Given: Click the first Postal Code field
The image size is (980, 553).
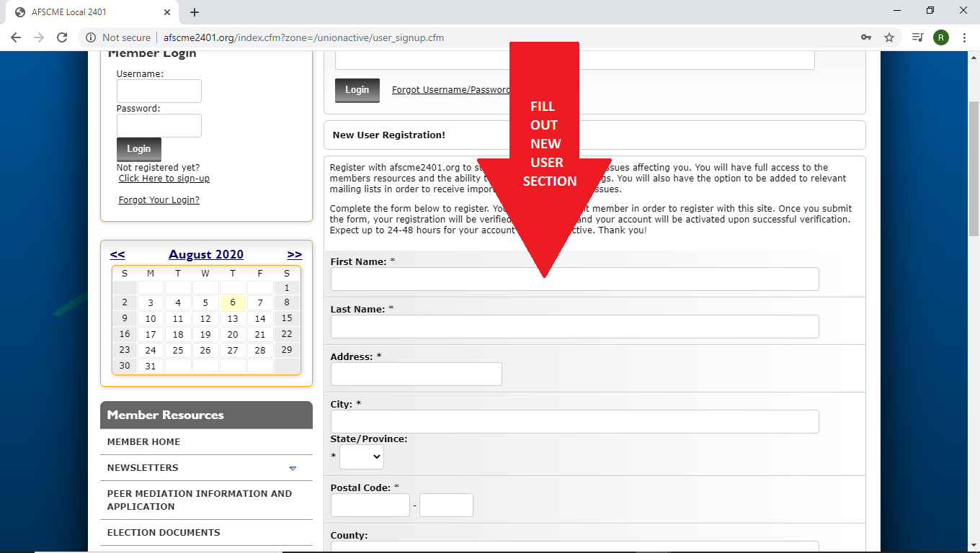Looking at the screenshot, I should pos(370,505).
